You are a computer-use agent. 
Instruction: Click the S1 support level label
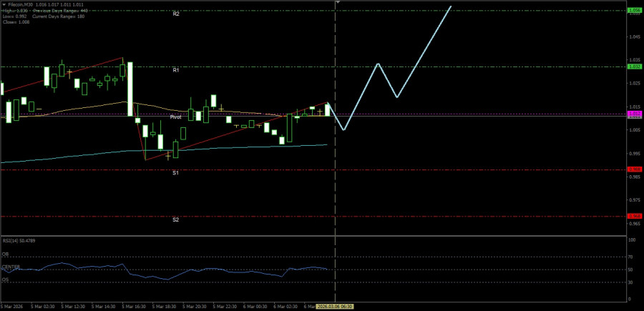pyautogui.click(x=175, y=173)
